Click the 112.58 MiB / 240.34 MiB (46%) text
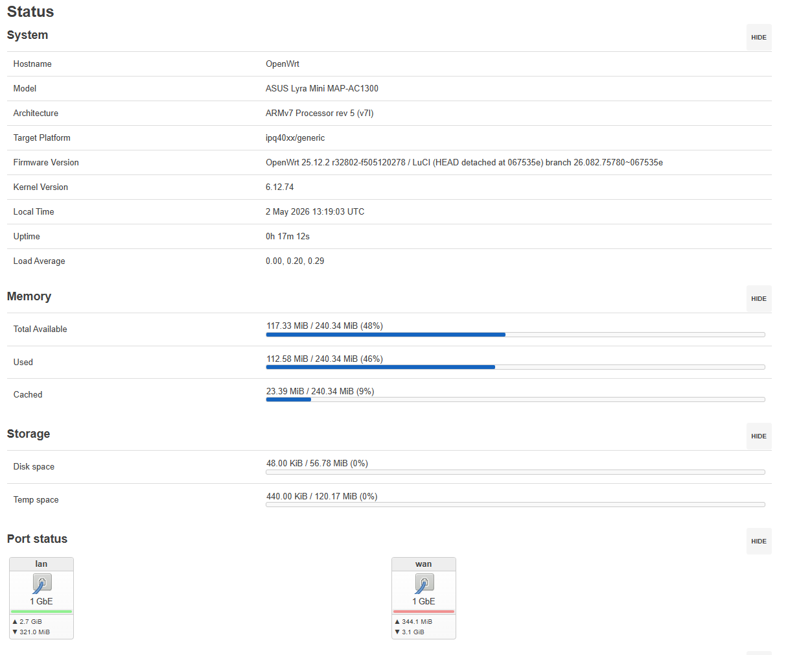This screenshot has height=655, width=812. [x=325, y=359]
